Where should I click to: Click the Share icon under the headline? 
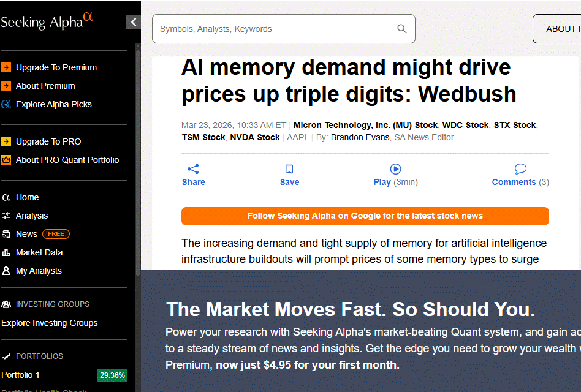pos(193,169)
